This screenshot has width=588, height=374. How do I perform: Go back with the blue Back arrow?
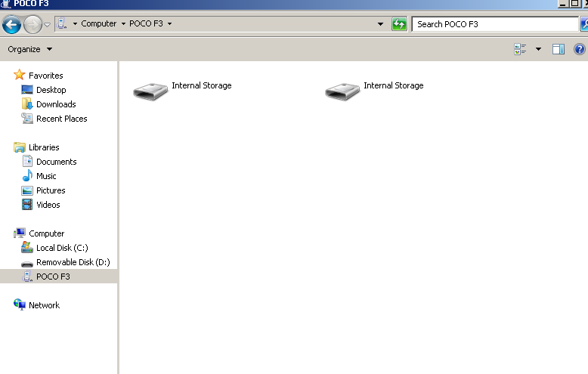[x=11, y=25]
